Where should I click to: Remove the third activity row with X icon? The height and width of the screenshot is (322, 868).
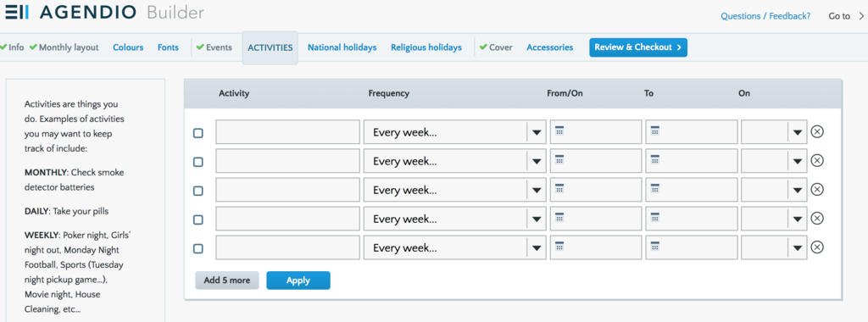(817, 189)
